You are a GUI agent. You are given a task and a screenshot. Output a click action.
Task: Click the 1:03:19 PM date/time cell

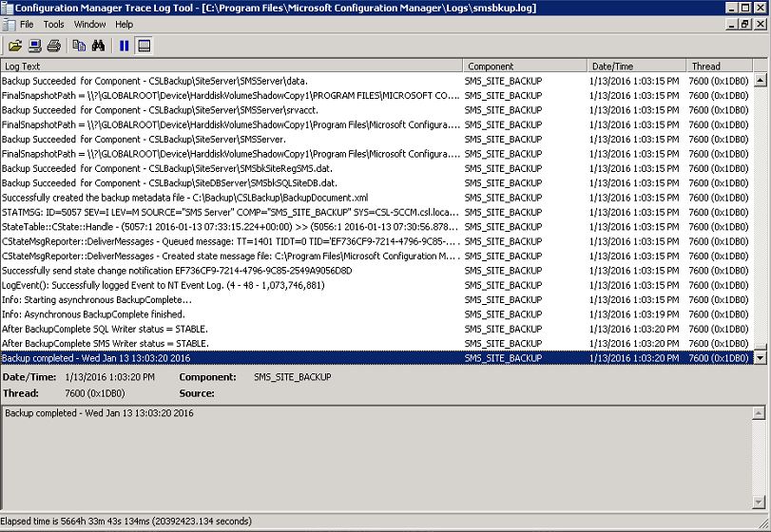coord(634,314)
